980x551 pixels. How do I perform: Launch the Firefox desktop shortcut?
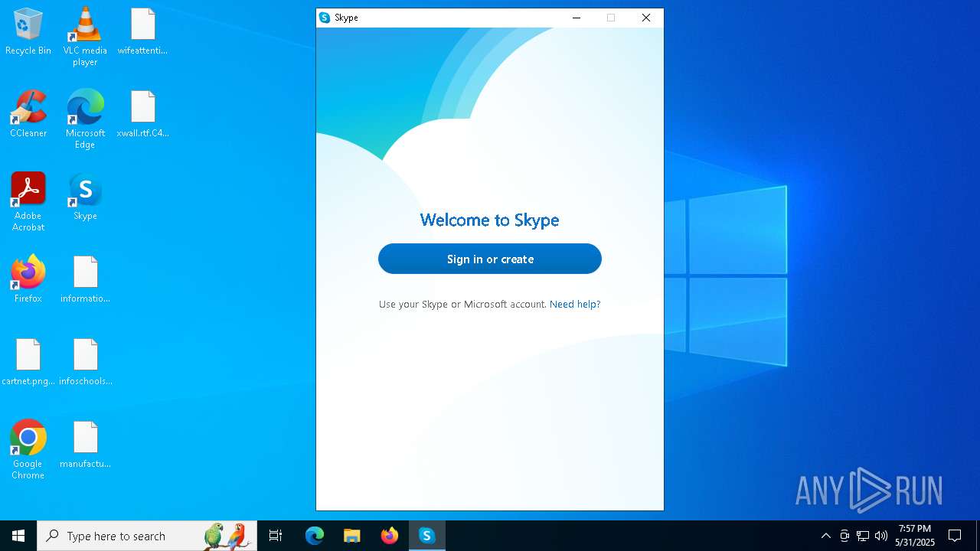pyautogui.click(x=28, y=280)
